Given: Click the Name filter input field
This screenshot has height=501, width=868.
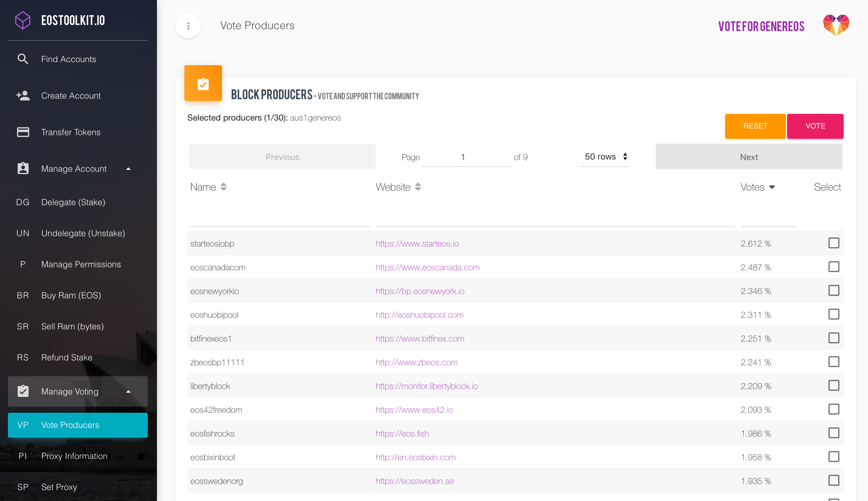Looking at the screenshot, I should tap(280, 217).
